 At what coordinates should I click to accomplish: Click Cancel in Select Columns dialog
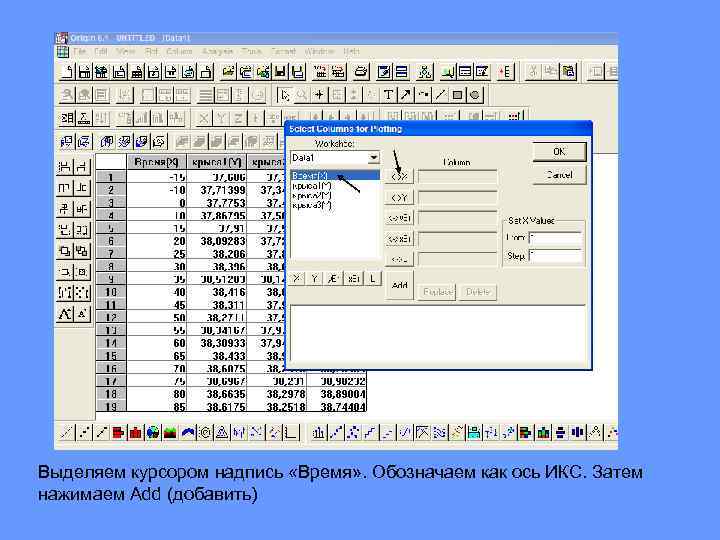click(559, 175)
